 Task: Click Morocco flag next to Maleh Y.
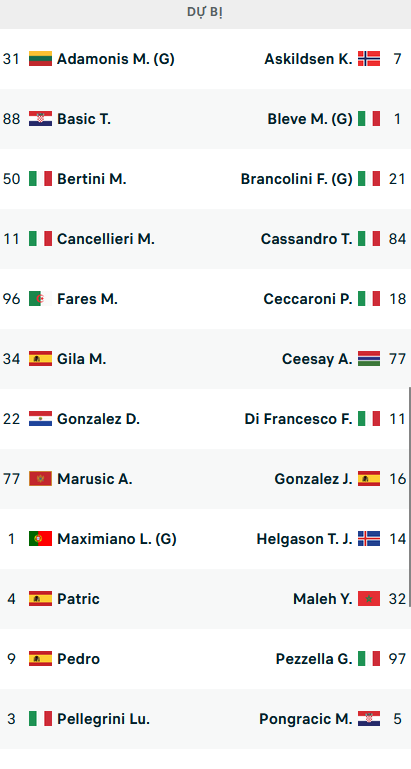tap(369, 599)
